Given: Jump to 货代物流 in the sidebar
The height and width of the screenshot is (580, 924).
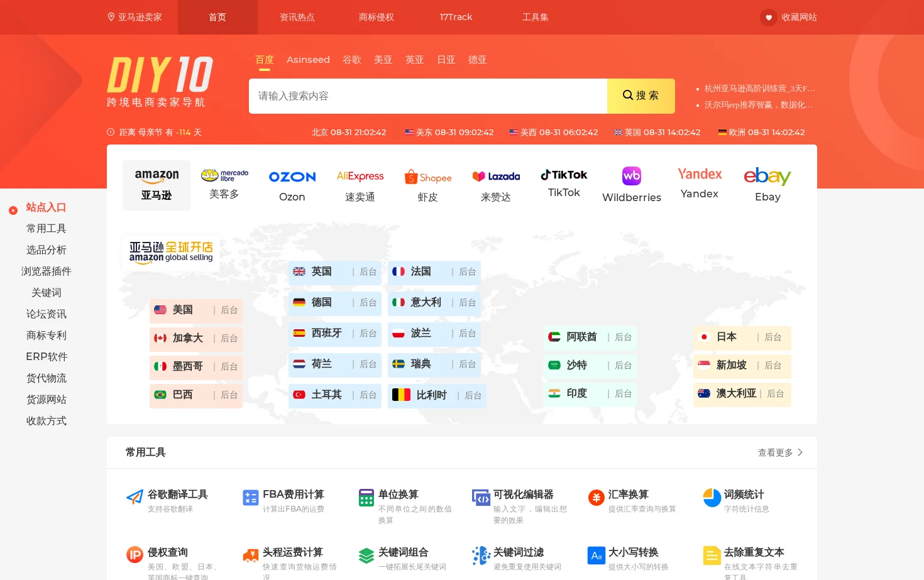Looking at the screenshot, I should (x=47, y=378).
